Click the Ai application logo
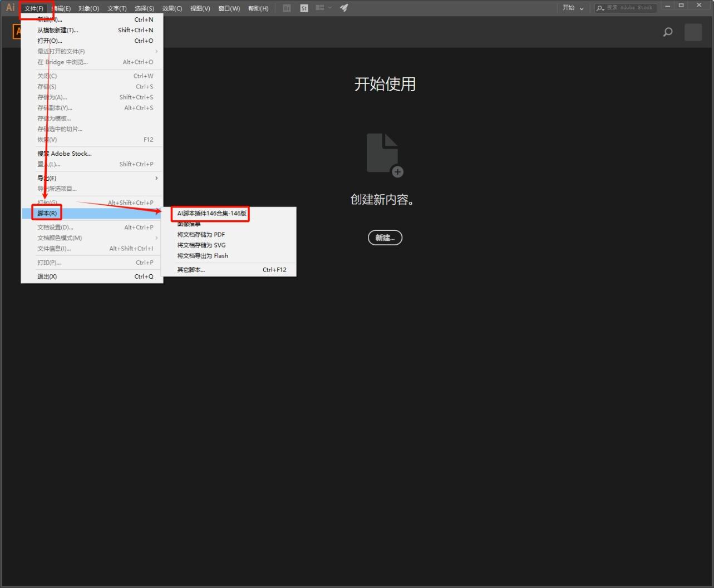Image resolution: width=714 pixels, height=588 pixels. tap(10, 8)
